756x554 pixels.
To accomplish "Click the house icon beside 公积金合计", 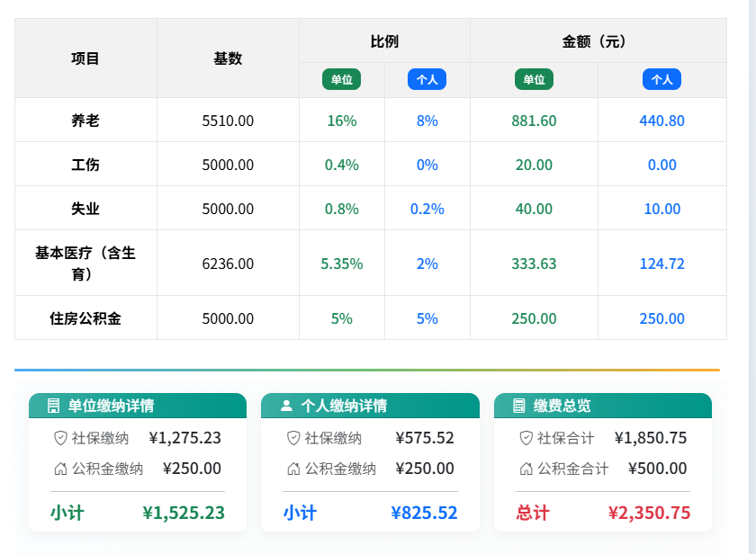I will pos(526,469).
